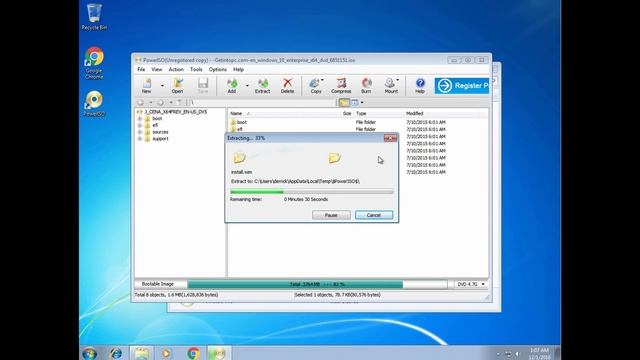Open the New button dropdown arrow
The height and width of the screenshot is (360, 640).
click(x=162, y=86)
